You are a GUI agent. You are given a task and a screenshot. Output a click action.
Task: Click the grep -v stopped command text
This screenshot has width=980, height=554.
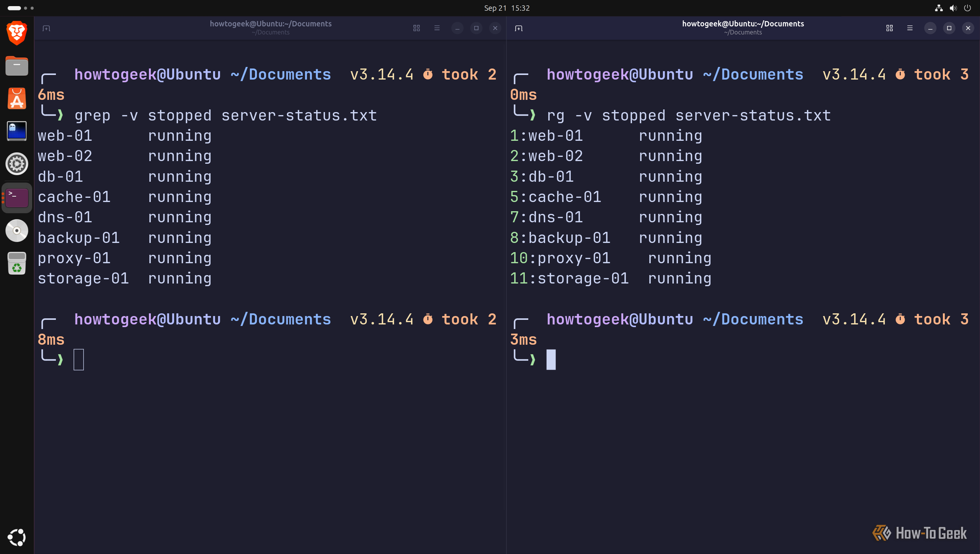pos(225,116)
